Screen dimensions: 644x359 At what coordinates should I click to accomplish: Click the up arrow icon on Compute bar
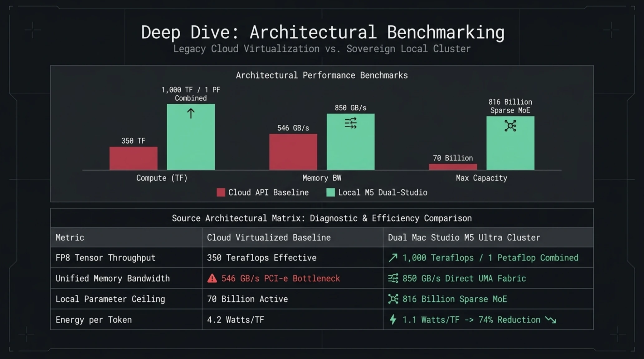point(191,113)
